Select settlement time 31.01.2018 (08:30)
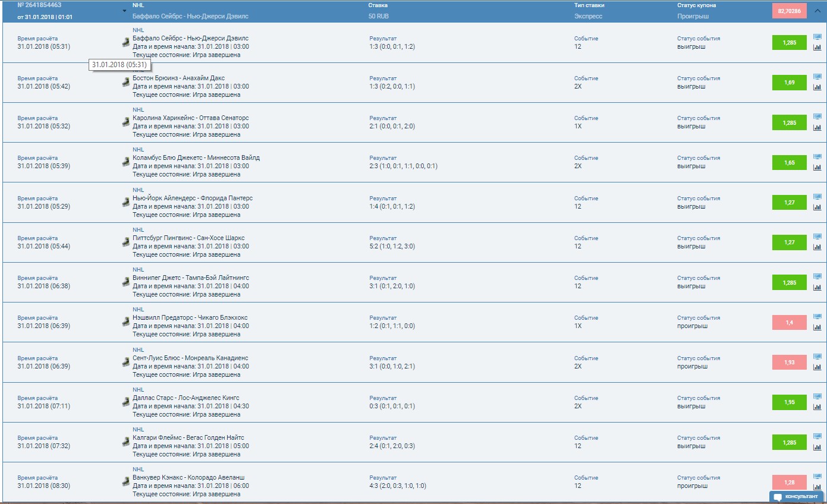The width and height of the screenshot is (827, 504). (43, 486)
